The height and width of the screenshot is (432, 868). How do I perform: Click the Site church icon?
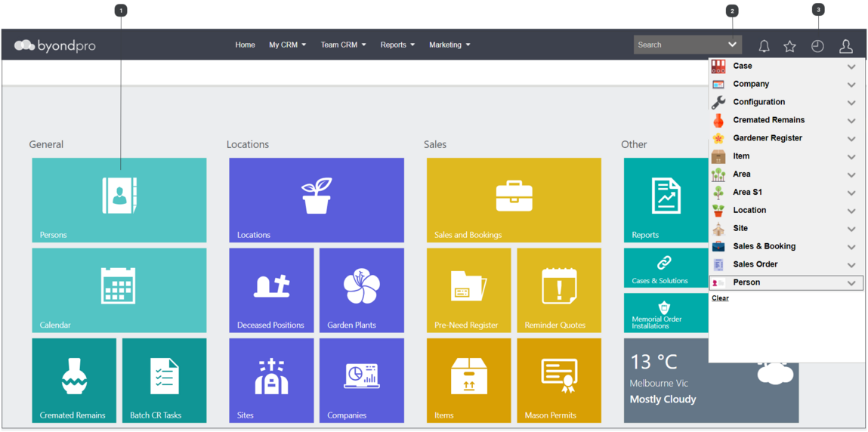(x=718, y=228)
